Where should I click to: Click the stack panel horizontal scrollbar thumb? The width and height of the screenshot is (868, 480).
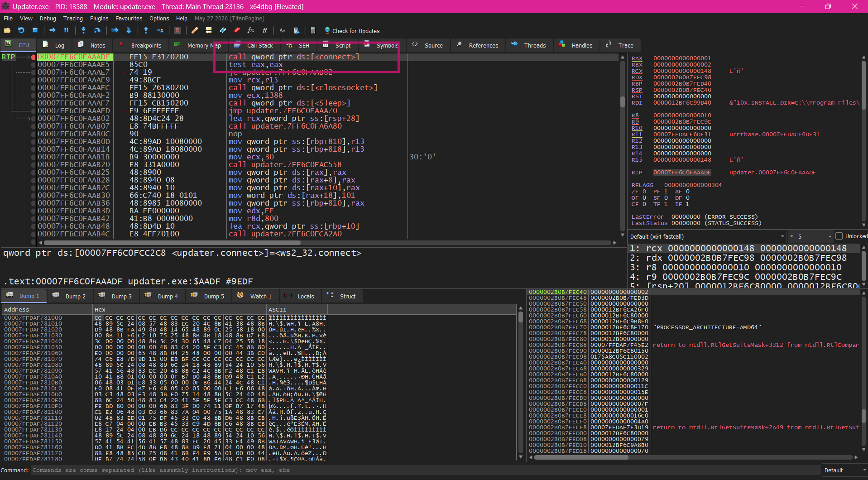coord(581,457)
